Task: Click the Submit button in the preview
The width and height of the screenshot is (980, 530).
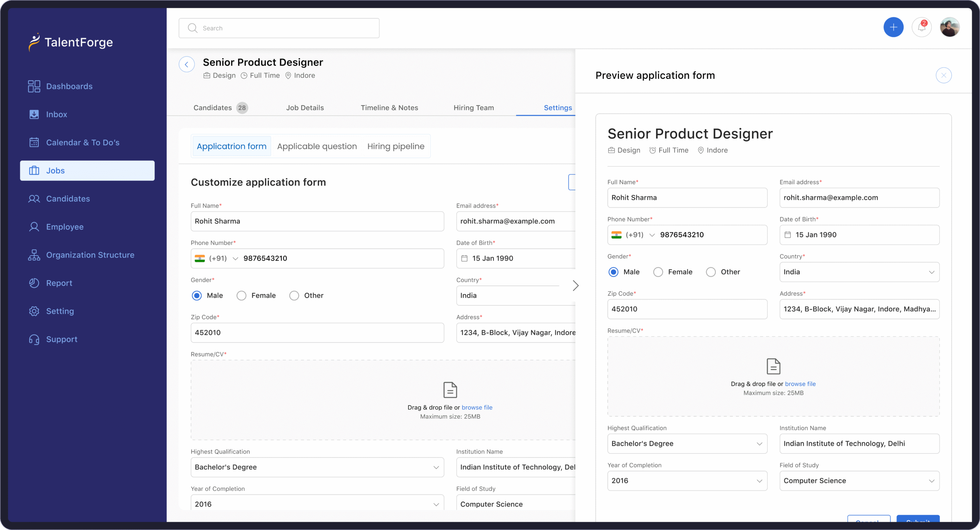Action: (x=918, y=519)
